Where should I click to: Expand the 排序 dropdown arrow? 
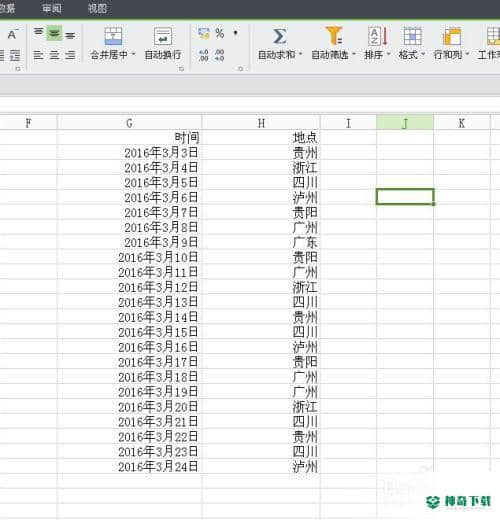[x=388, y=54]
